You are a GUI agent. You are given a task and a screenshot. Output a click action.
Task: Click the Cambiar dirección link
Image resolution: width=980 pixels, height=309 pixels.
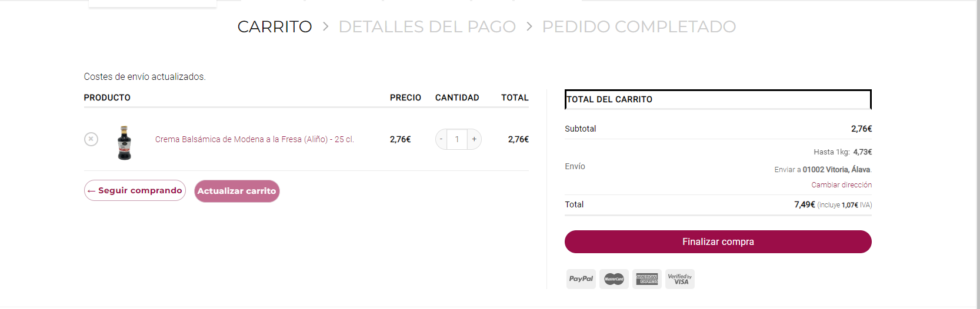[x=841, y=185]
